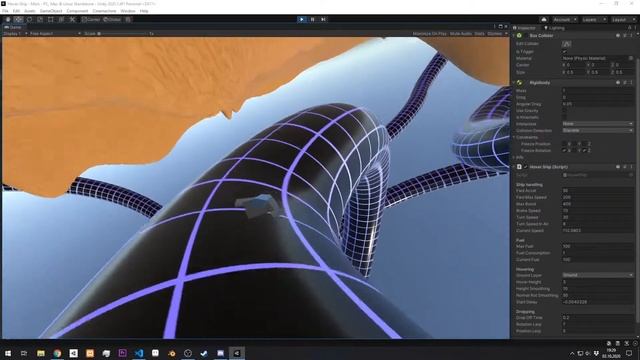
Task: Select the Scale tool
Action: tap(40, 19)
